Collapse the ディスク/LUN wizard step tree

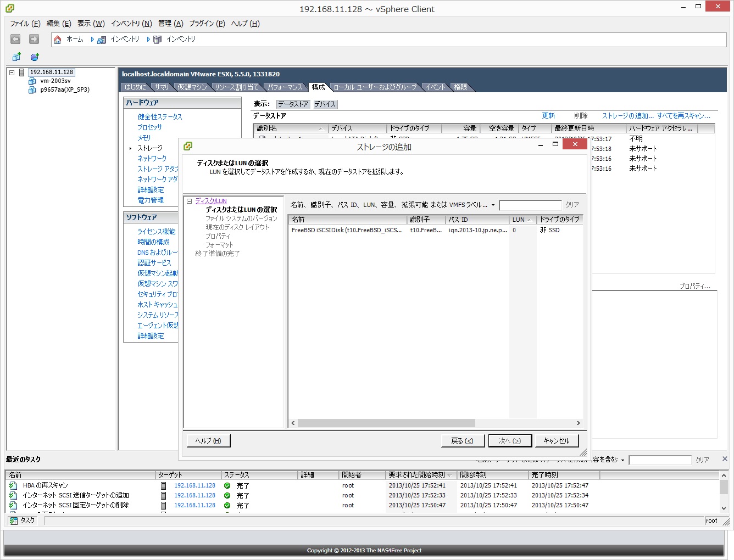189,201
